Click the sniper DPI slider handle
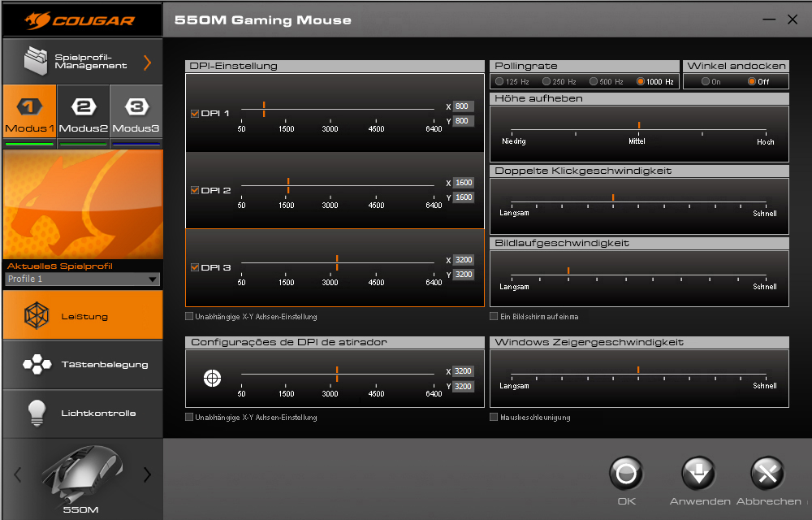812x520 pixels. (x=337, y=374)
